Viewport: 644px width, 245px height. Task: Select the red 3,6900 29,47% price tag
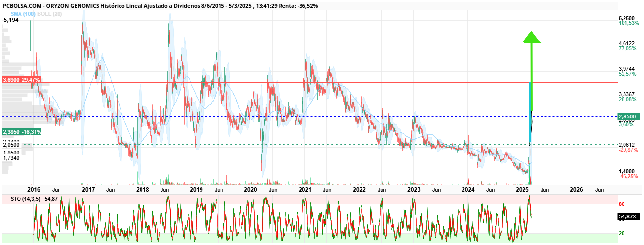click(x=21, y=79)
